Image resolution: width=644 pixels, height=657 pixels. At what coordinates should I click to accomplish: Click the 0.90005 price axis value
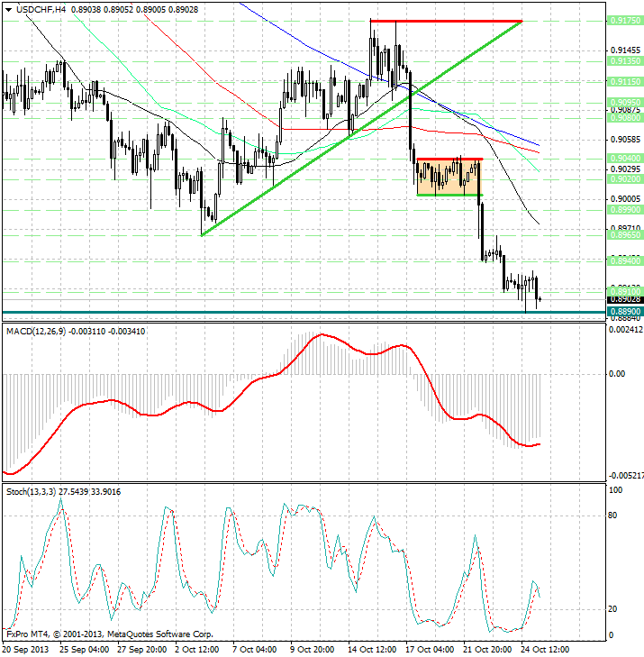[x=625, y=198]
